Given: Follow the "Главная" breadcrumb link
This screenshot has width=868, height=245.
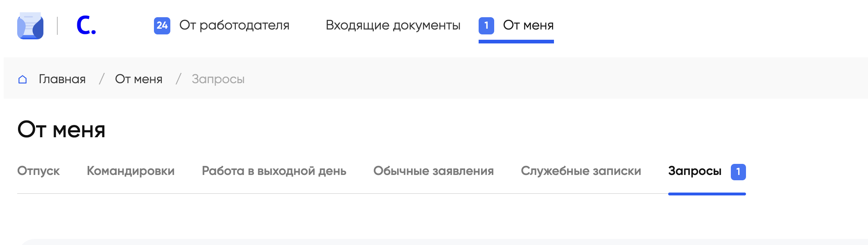Looking at the screenshot, I should [x=62, y=79].
